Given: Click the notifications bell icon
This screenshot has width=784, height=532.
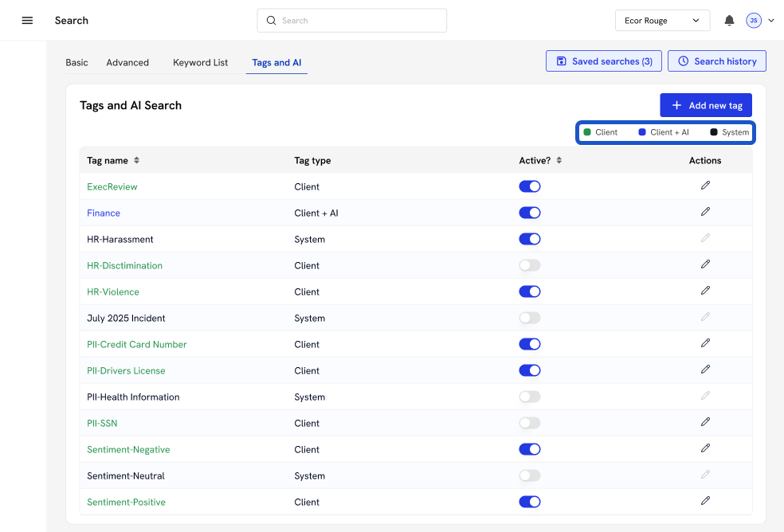Looking at the screenshot, I should (x=729, y=21).
